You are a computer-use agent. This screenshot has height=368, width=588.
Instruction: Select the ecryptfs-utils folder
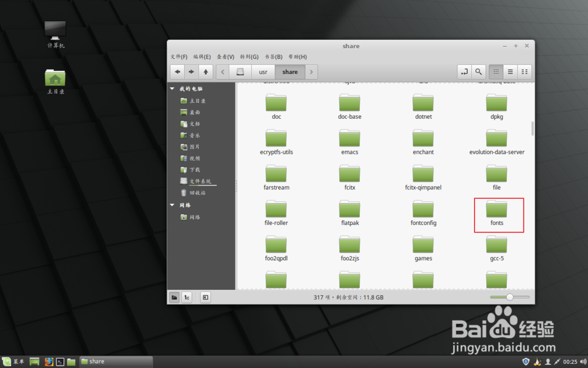(276, 142)
